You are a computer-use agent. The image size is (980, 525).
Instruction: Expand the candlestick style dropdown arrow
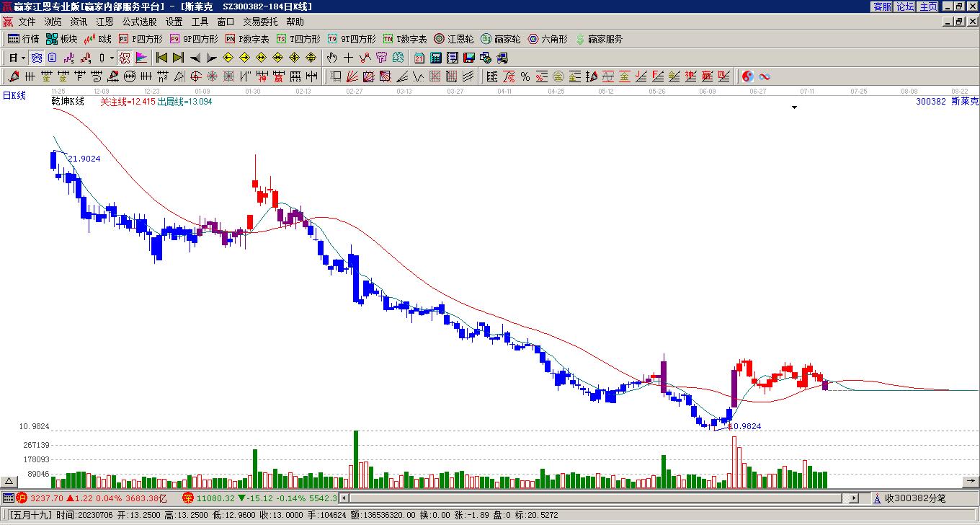[112, 58]
